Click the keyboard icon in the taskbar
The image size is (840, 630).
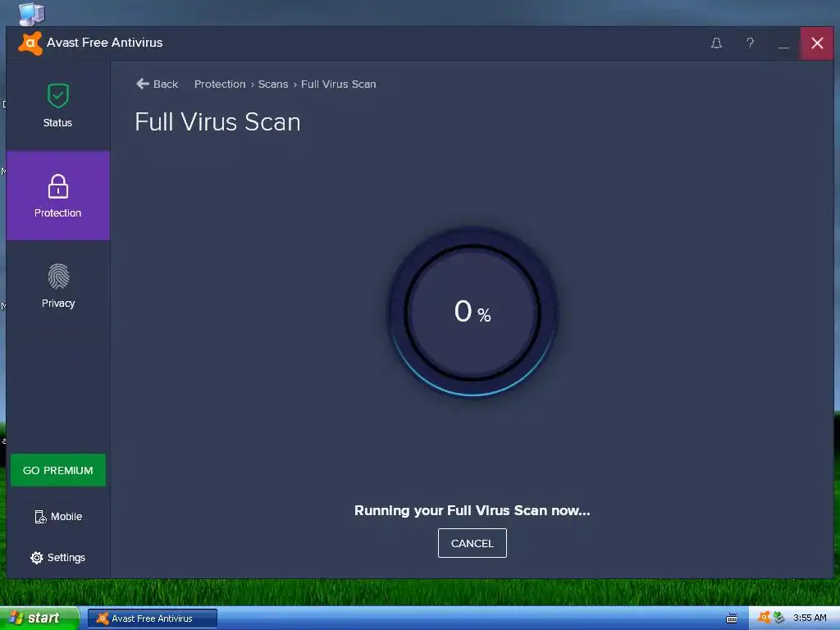coord(732,619)
